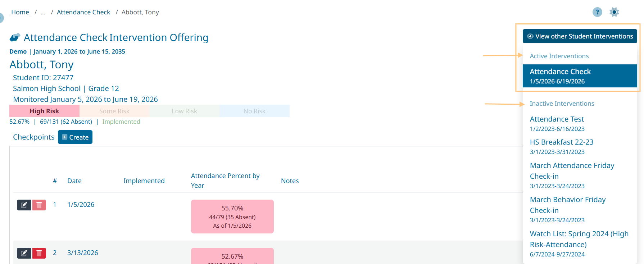644x264 pixels.
Task: Click the help question mark icon
Action: pos(597,12)
